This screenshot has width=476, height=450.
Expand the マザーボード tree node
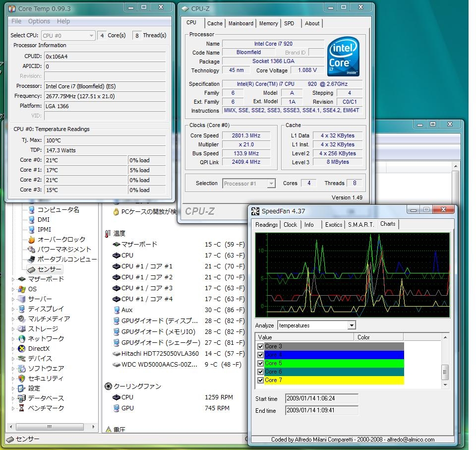13,279
